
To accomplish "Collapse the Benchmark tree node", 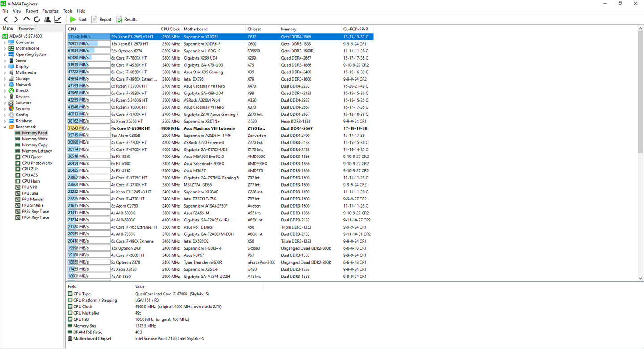I will coord(5,127).
